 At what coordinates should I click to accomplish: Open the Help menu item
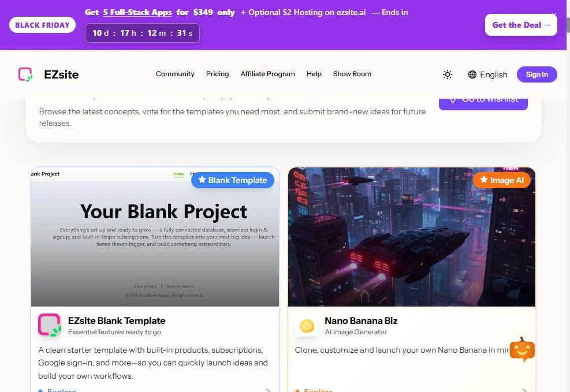pos(314,74)
